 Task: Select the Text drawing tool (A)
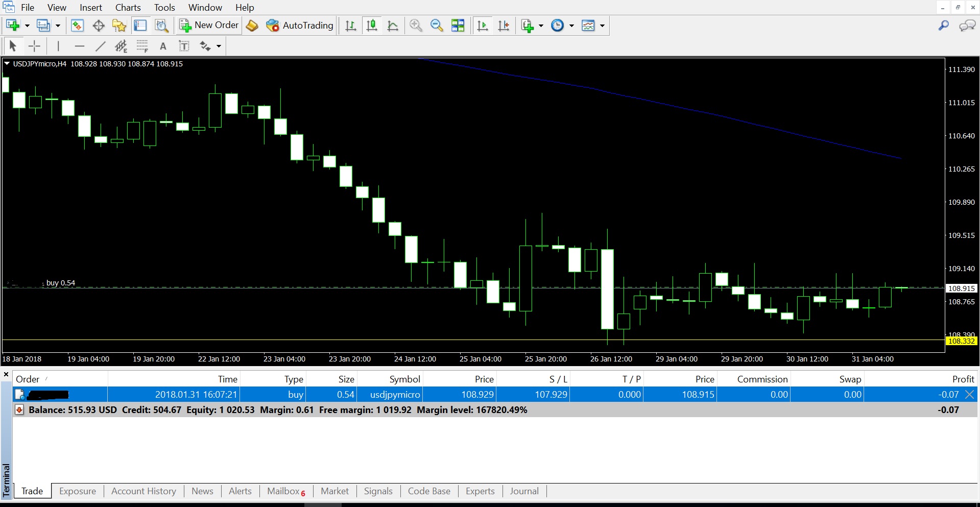point(163,46)
